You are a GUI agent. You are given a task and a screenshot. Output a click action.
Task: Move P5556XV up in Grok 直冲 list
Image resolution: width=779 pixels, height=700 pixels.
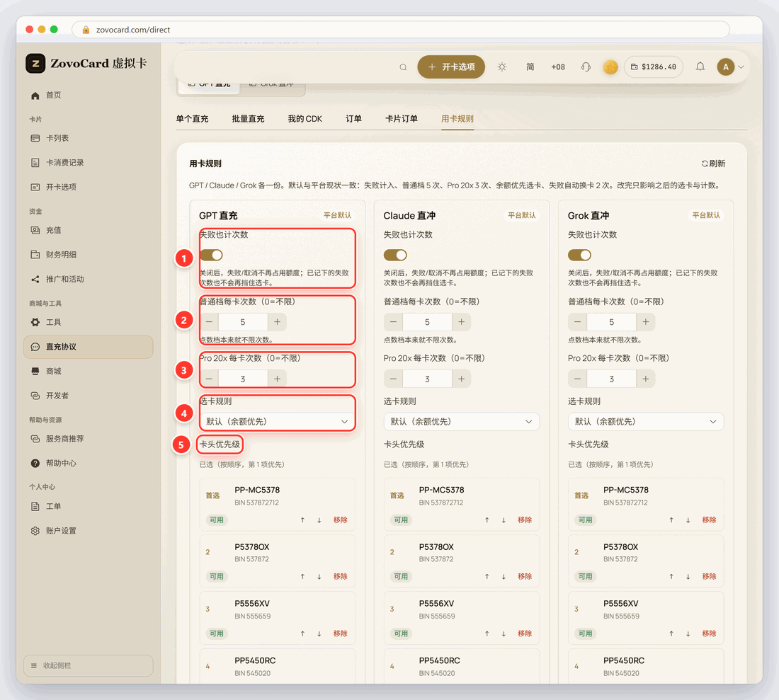671,633
